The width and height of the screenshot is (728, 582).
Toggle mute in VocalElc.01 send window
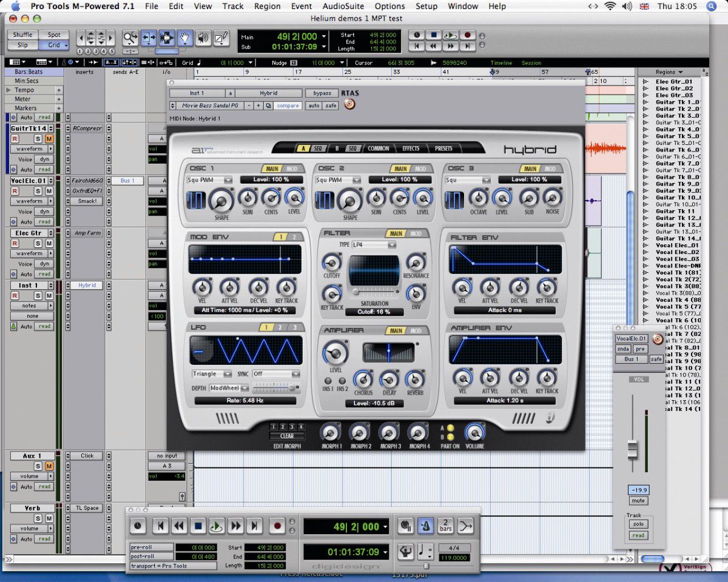[x=638, y=501]
